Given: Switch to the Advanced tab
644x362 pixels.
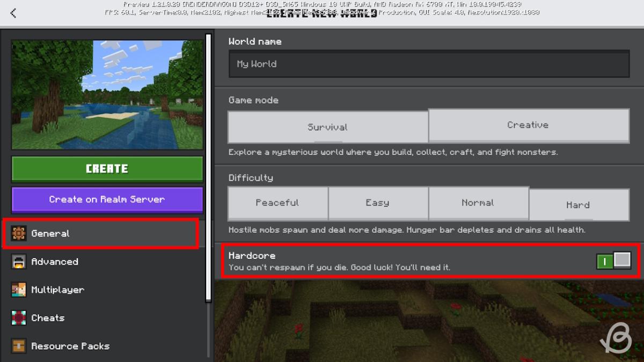Looking at the screenshot, I should click(54, 262).
